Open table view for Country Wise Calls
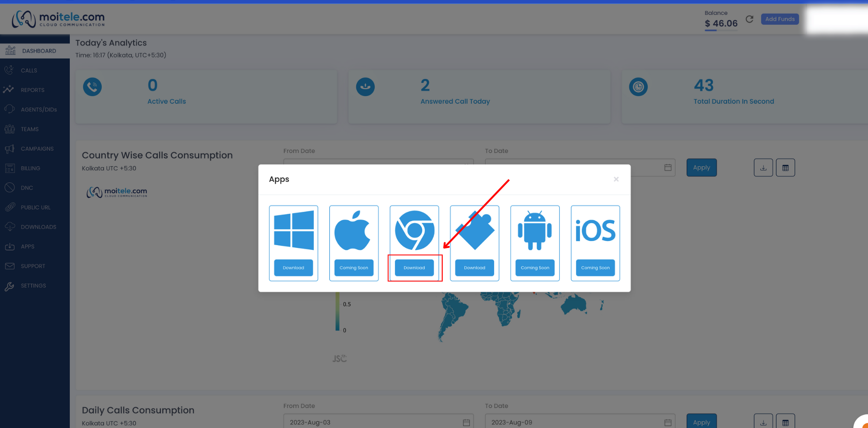The height and width of the screenshot is (428, 868). tap(786, 167)
